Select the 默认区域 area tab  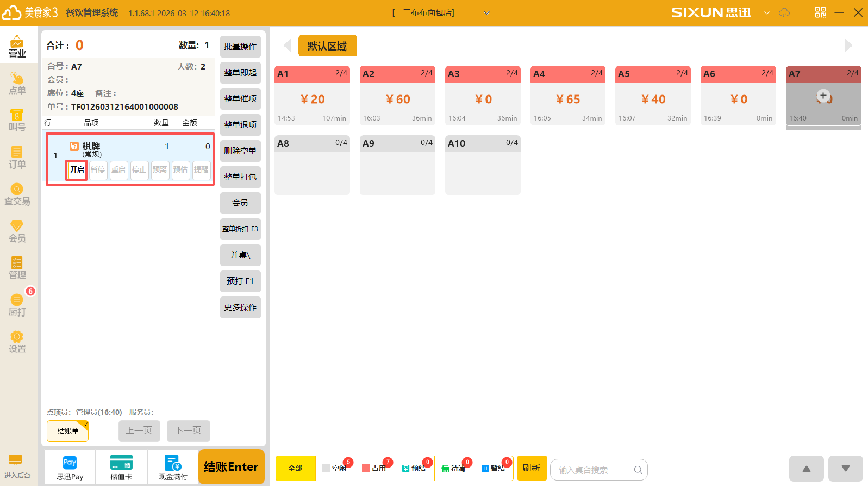click(327, 46)
